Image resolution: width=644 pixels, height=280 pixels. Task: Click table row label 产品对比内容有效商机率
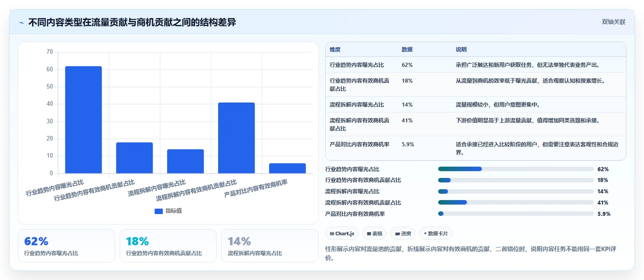(359, 145)
